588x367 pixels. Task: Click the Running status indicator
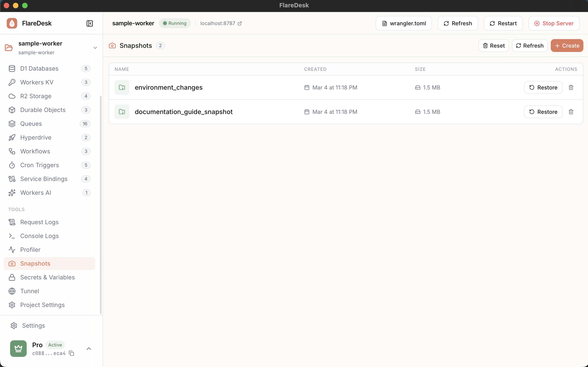(175, 23)
